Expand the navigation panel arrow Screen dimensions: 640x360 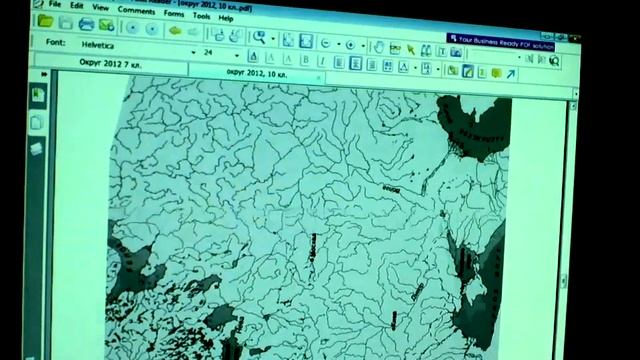(x=44, y=74)
